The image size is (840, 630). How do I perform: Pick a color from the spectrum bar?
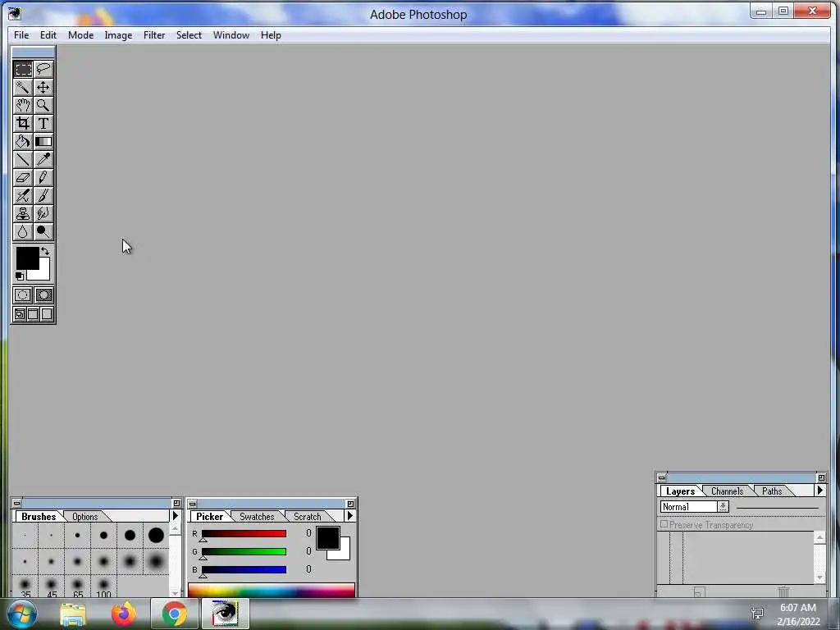pyautogui.click(x=271, y=591)
